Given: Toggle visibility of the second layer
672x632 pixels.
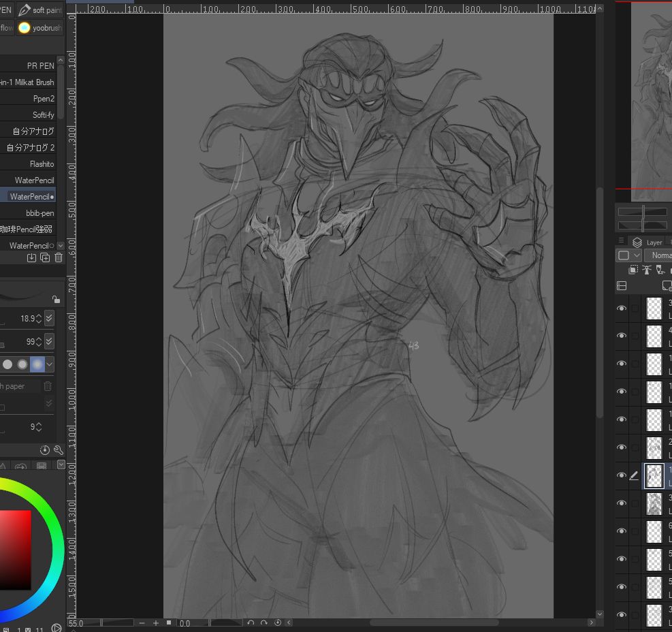Looking at the screenshot, I should point(622,335).
